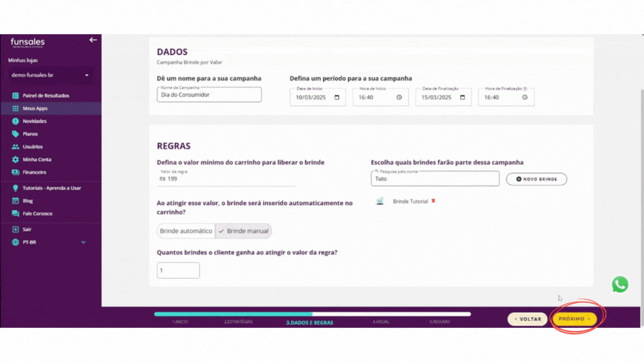Open Blog link in sidebar
The height and width of the screenshot is (362, 644).
pyautogui.click(x=27, y=201)
